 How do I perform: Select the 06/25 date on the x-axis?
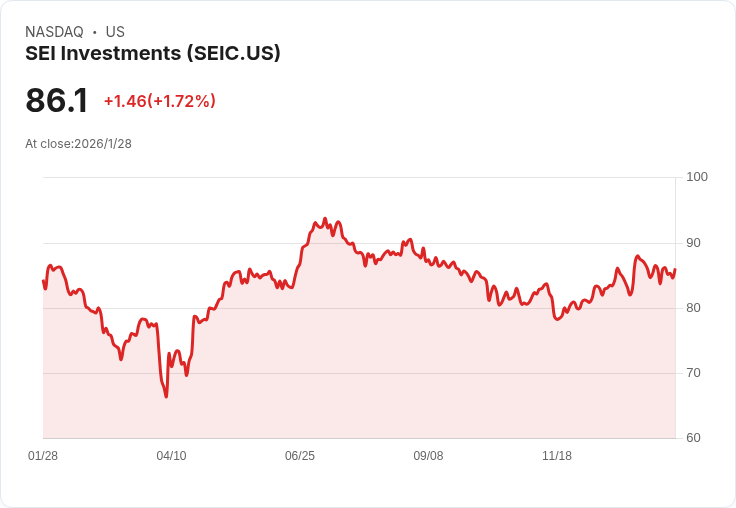[x=300, y=455]
